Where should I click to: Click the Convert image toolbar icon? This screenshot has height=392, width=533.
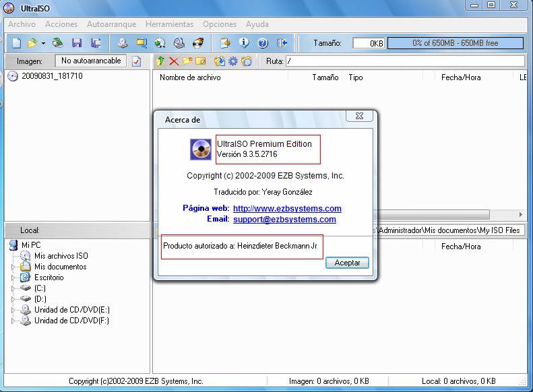[x=160, y=43]
